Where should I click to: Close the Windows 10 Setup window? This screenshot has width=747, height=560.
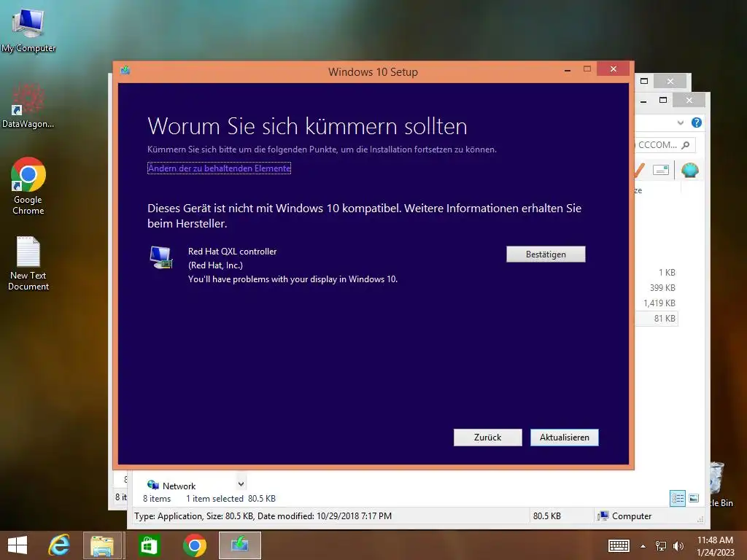tap(613, 69)
